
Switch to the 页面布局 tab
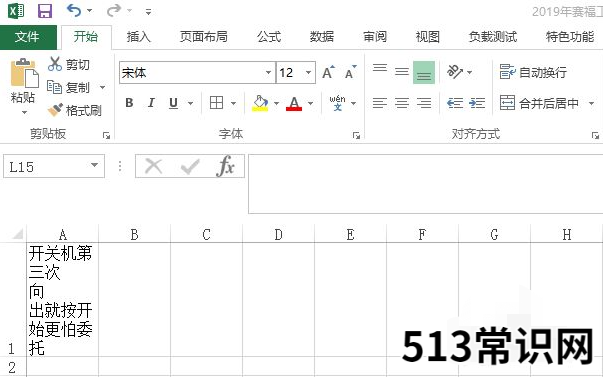pyautogui.click(x=203, y=37)
